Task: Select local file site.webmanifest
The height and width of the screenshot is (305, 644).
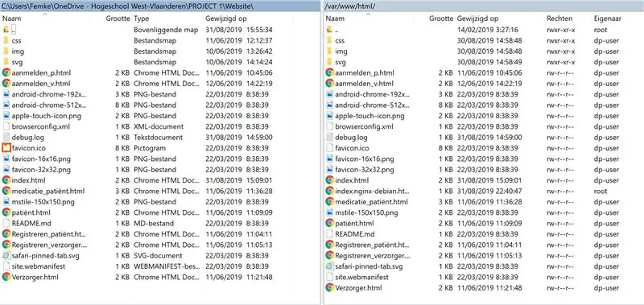Action: (x=39, y=266)
